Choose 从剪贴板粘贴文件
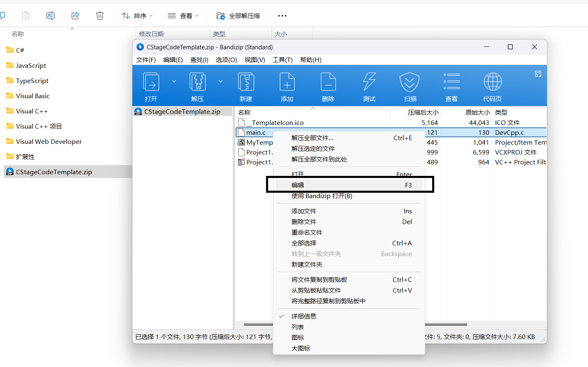The width and height of the screenshot is (588, 367). (x=349, y=291)
